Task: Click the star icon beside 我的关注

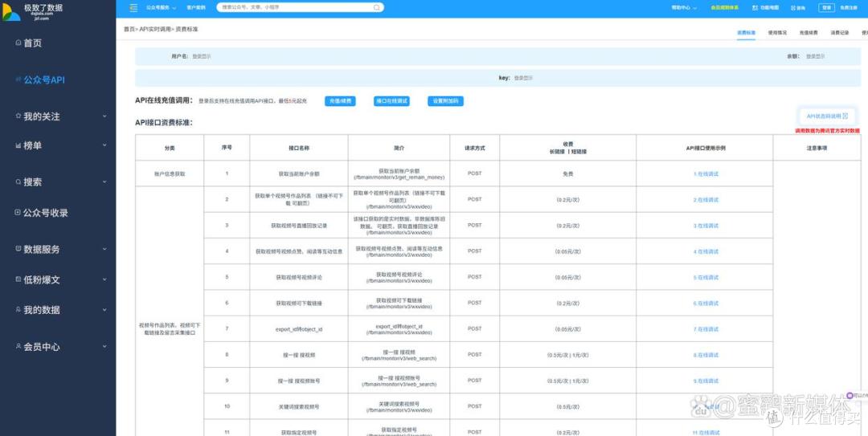Action: (x=18, y=116)
